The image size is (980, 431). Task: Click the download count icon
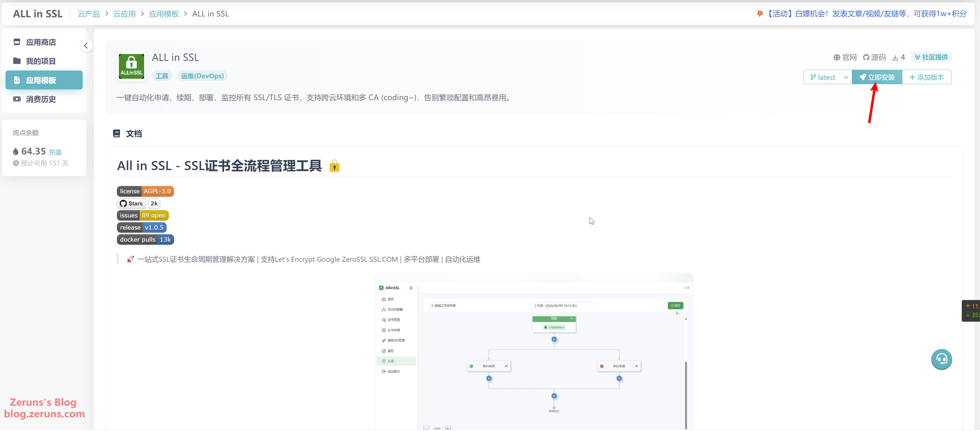pos(895,57)
